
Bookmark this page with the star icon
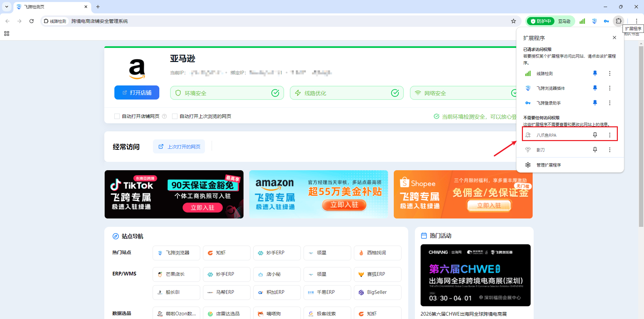(513, 21)
